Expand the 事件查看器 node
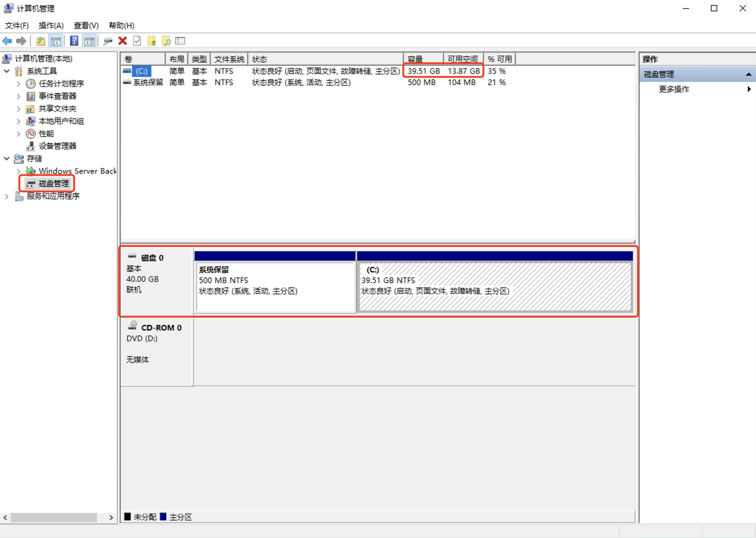This screenshot has width=756, height=538. 18,96
